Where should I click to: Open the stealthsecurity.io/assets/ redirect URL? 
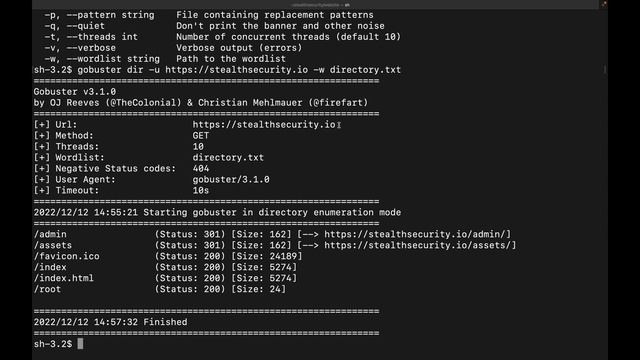pos(418,245)
